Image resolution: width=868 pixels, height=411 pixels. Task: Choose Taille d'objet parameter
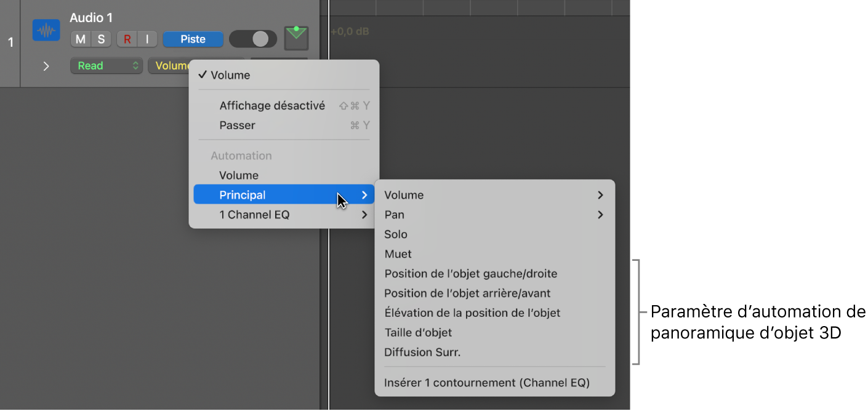(418, 333)
